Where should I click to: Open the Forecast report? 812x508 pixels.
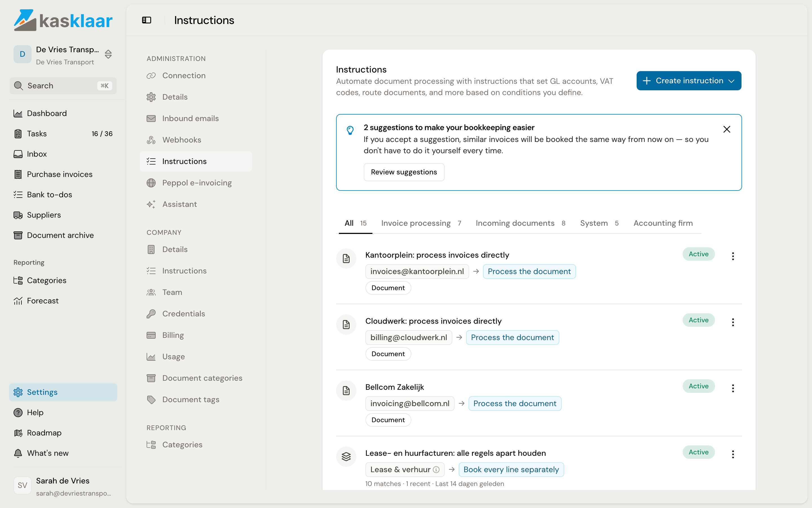click(63, 301)
